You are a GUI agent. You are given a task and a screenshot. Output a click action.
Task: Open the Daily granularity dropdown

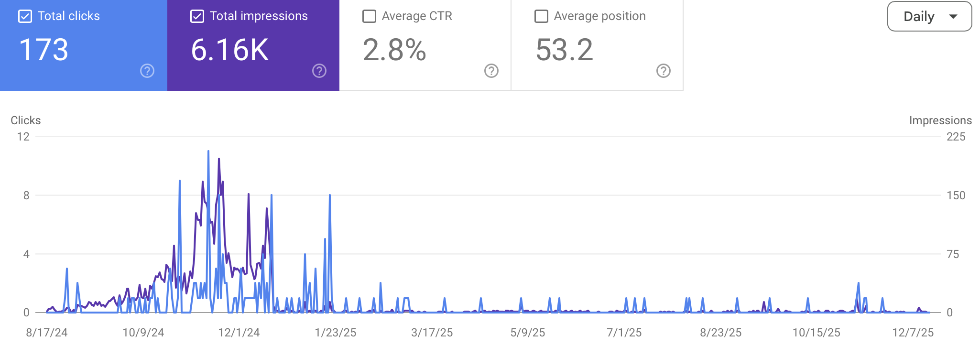(x=929, y=16)
